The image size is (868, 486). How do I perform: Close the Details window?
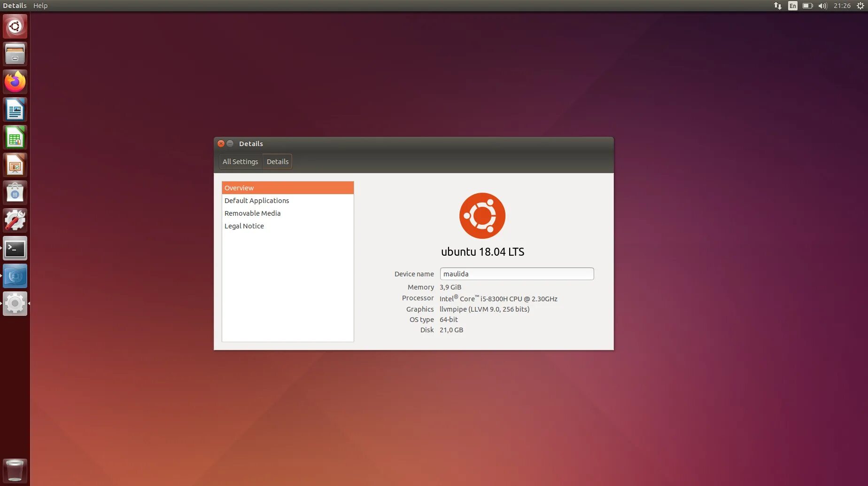[x=221, y=144]
